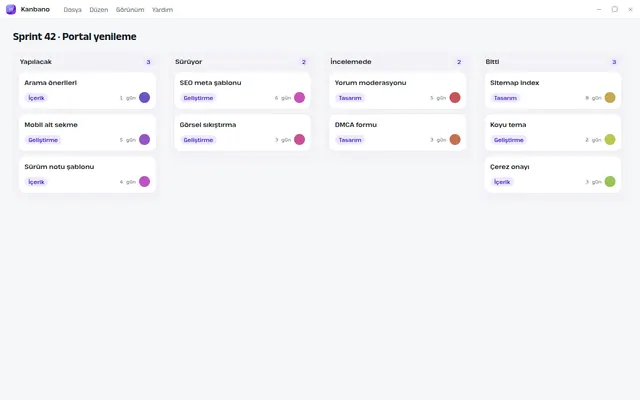Click the 3 gün estimate on Görsel sıkıştırma
640x400 pixels.
tap(283, 140)
